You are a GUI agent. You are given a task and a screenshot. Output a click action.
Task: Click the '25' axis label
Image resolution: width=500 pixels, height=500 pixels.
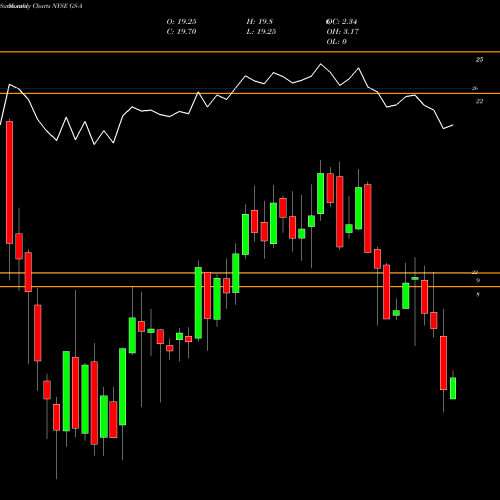coord(479,60)
